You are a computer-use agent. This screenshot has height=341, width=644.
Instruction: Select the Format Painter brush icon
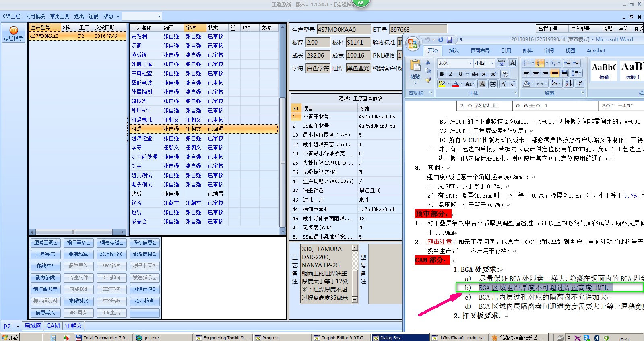coord(428,80)
